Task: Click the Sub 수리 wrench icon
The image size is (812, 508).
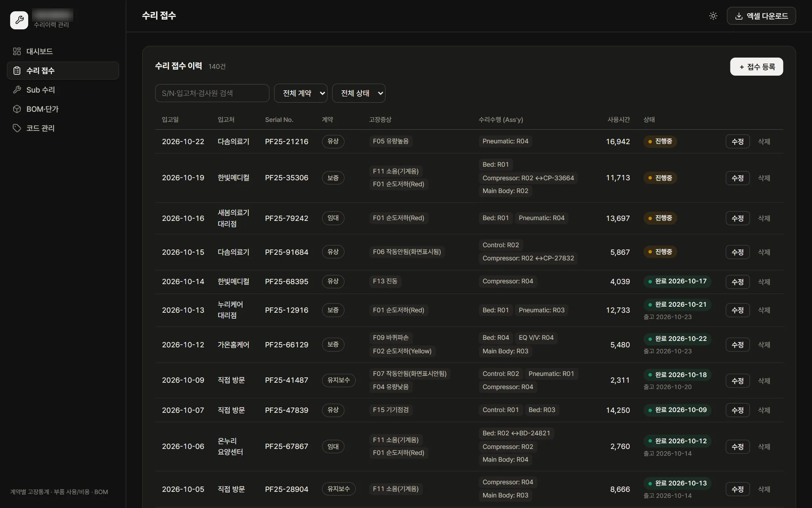Action: click(17, 90)
